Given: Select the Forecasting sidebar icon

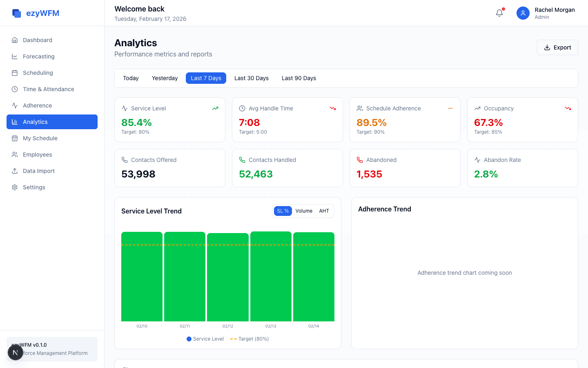Looking at the screenshot, I should (15, 56).
